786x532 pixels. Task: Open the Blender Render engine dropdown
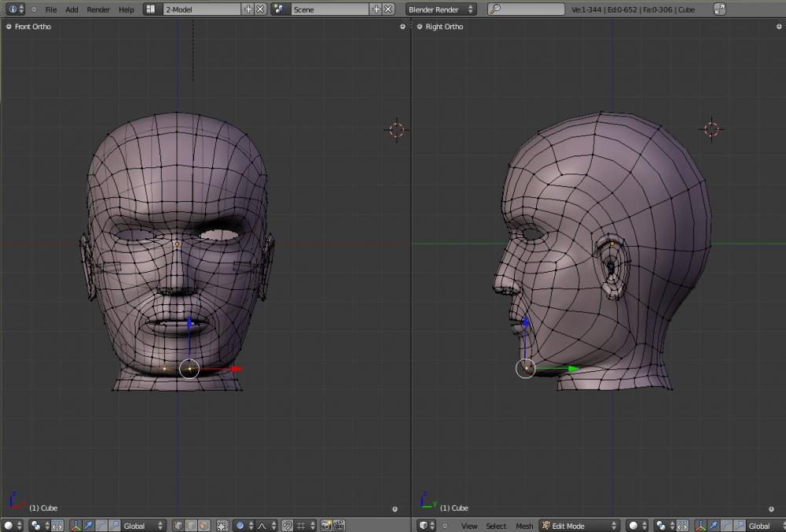pos(441,9)
